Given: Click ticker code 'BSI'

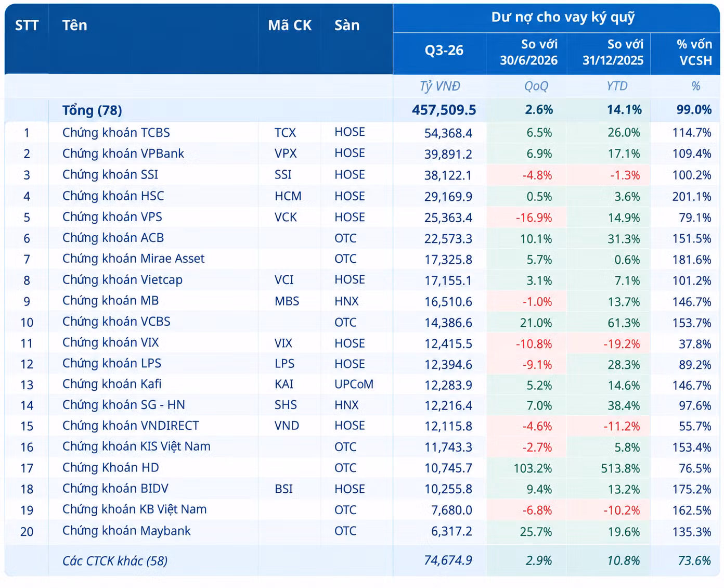Looking at the screenshot, I should pyautogui.click(x=283, y=489).
